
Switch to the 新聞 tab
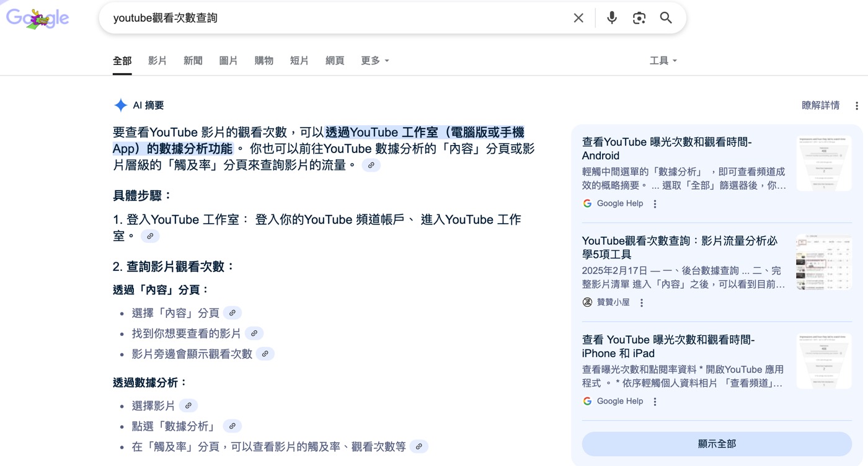pos(193,61)
